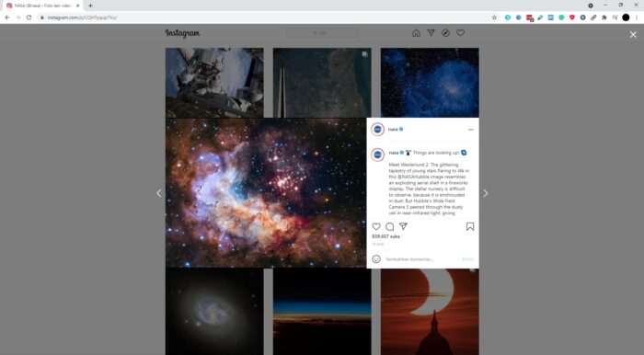Open the crescent eclipse photo thumbnail
The height and width of the screenshot is (355, 644).
430,312
